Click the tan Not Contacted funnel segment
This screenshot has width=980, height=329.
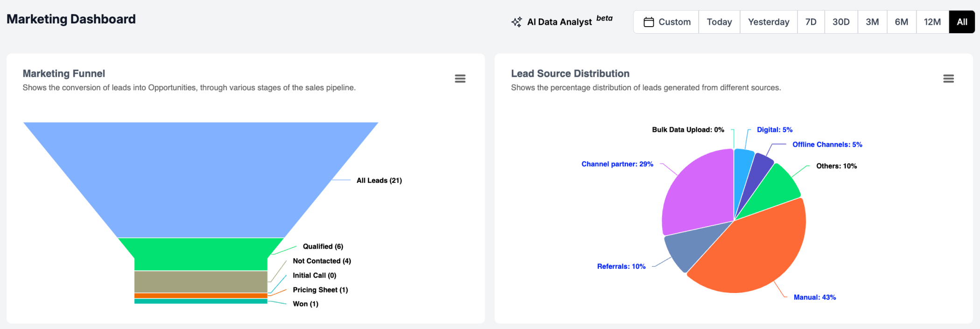[x=201, y=282]
